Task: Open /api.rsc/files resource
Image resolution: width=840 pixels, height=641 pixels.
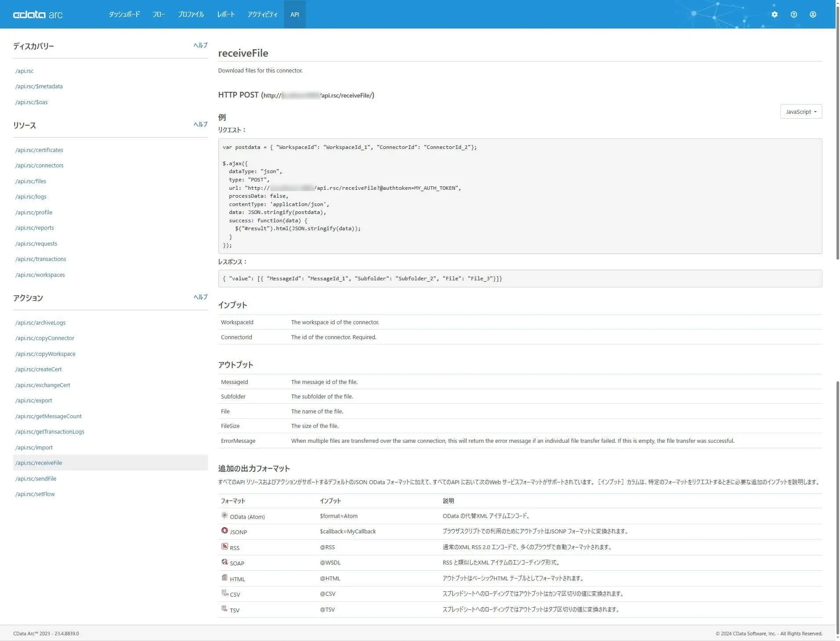Action: point(31,181)
